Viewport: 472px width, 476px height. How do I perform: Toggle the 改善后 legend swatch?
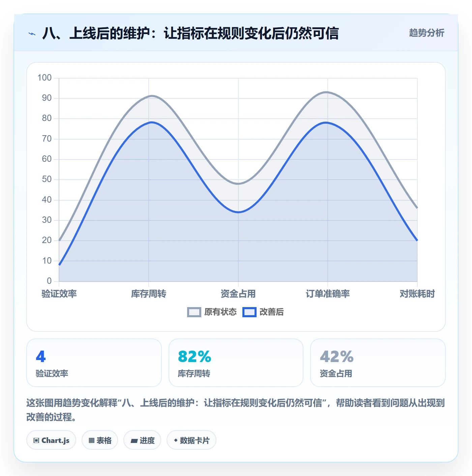[x=249, y=312]
